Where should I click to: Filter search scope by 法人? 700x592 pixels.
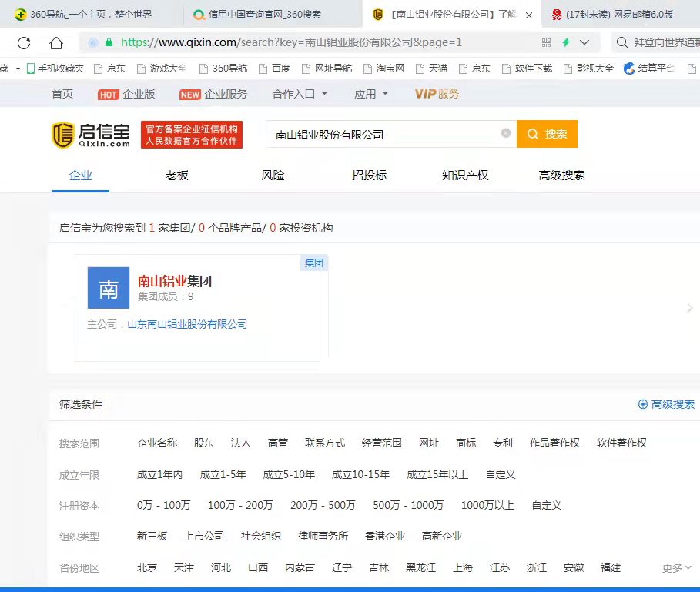tap(241, 443)
